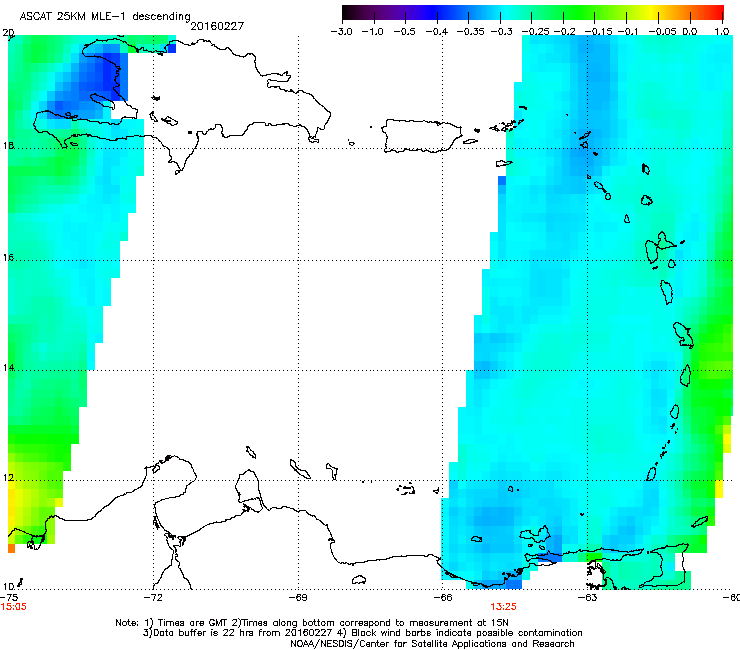Screen dimensions: 740x650
Task: Click the longitude label "-63"
Action: click(x=588, y=598)
